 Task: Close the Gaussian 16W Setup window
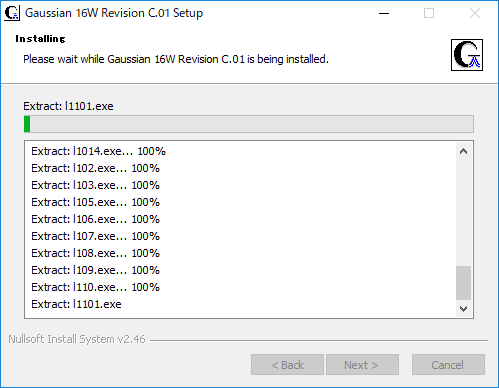coord(475,13)
